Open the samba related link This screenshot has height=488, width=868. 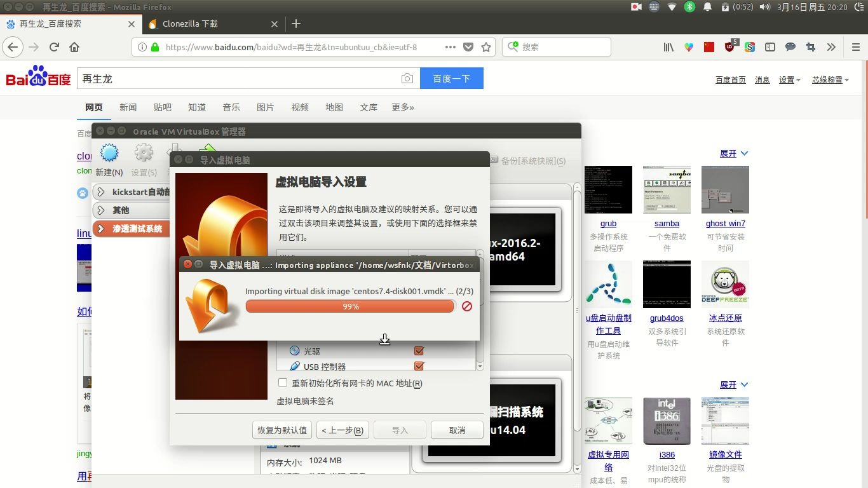click(667, 224)
